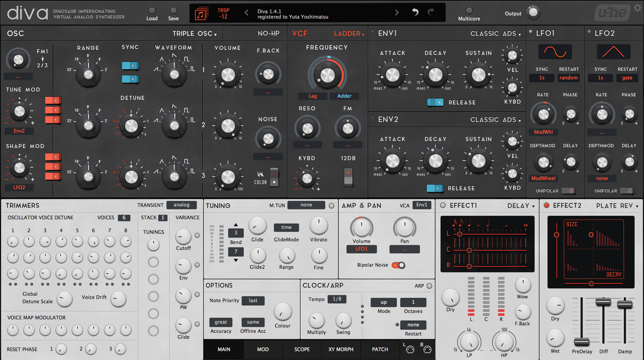Click the Lag filter mod label
This screenshot has width=644, height=360.
pos(313,96)
